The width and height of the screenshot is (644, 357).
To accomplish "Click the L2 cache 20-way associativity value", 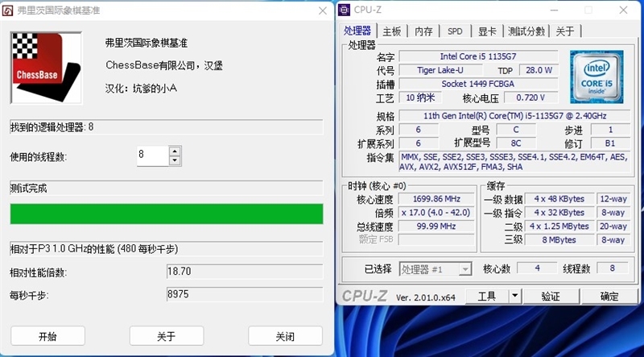I will pos(613,226).
